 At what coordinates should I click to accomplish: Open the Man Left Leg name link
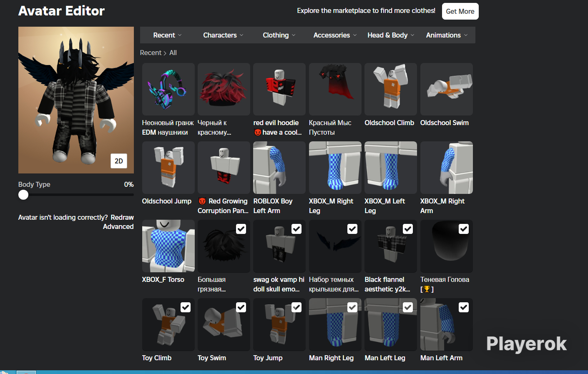(x=385, y=358)
